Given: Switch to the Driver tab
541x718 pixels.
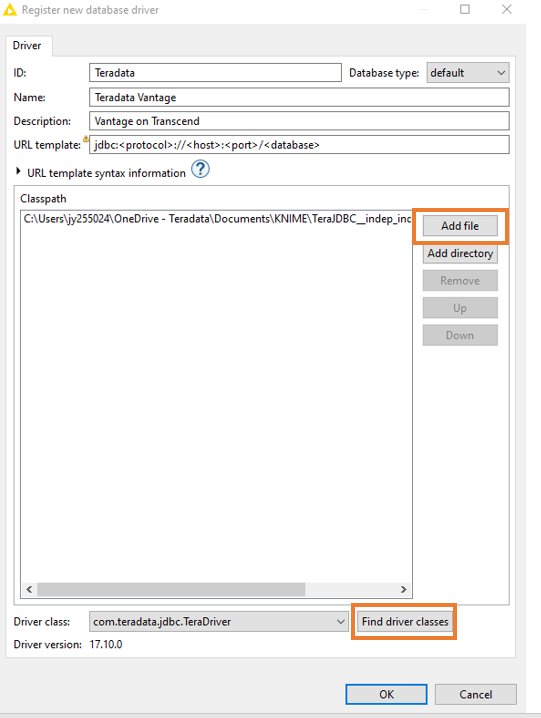Looking at the screenshot, I should pyautogui.click(x=27, y=45).
